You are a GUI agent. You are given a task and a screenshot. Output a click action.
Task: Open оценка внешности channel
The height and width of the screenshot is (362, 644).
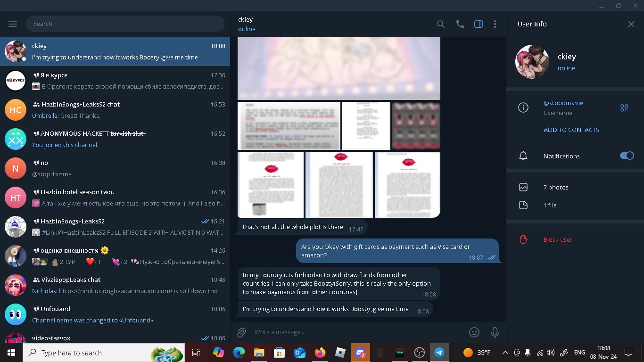[115, 256]
